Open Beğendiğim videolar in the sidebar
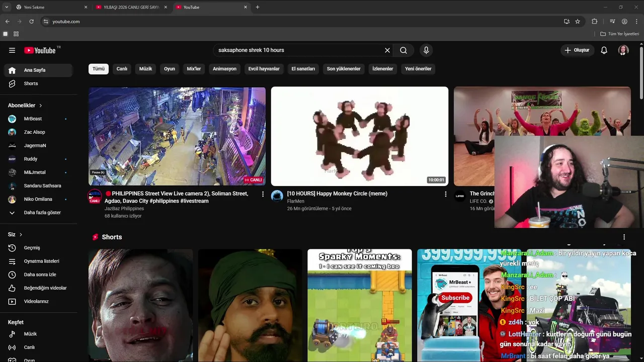The height and width of the screenshot is (362, 644). coord(38,288)
